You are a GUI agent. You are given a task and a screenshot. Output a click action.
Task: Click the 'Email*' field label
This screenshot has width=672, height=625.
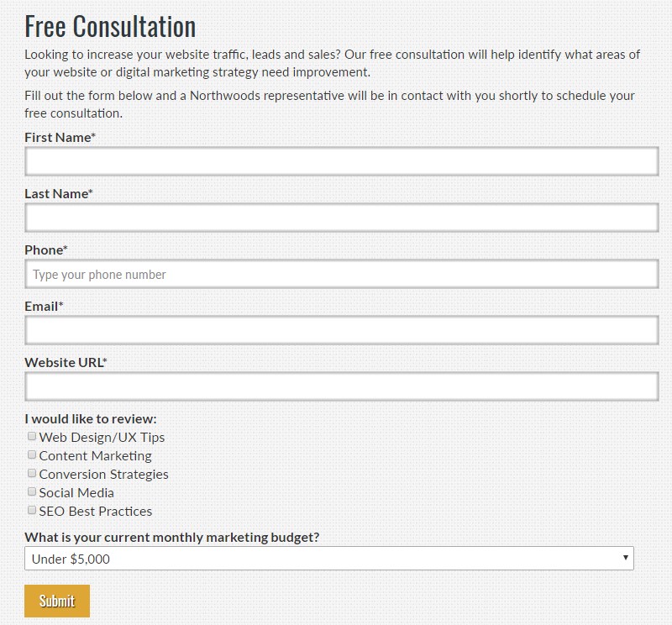(44, 307)
